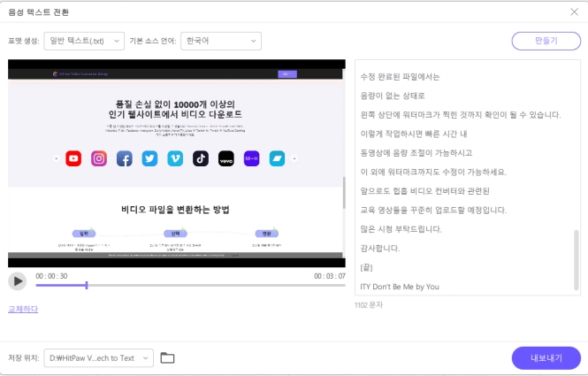Click the TikTok icon in the preview

(201, 158)
